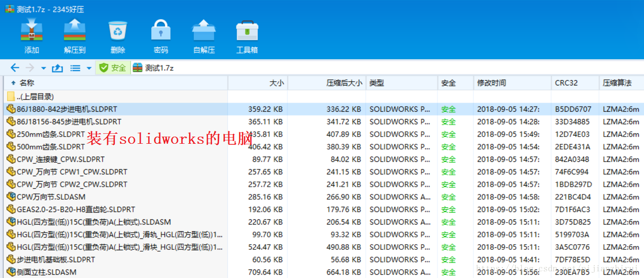This screenshot has height=278, width=644.
Task: Click the 359.22 KB size cell
Action: [265, 109]
